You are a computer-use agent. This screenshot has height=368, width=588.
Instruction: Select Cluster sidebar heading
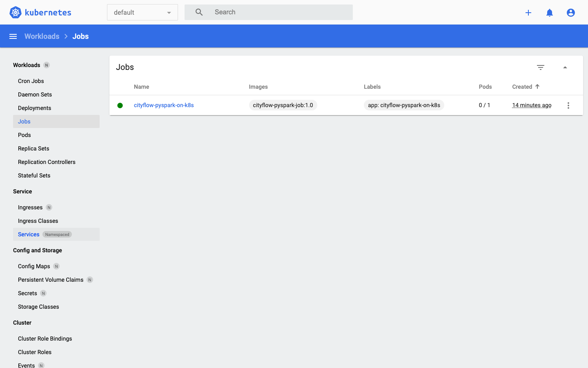point(22,323)
